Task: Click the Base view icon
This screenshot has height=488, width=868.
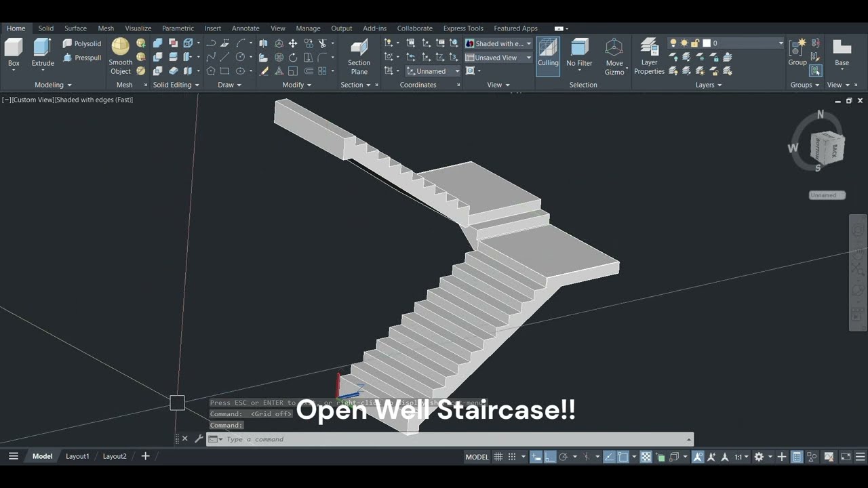Action: point(842,53)
